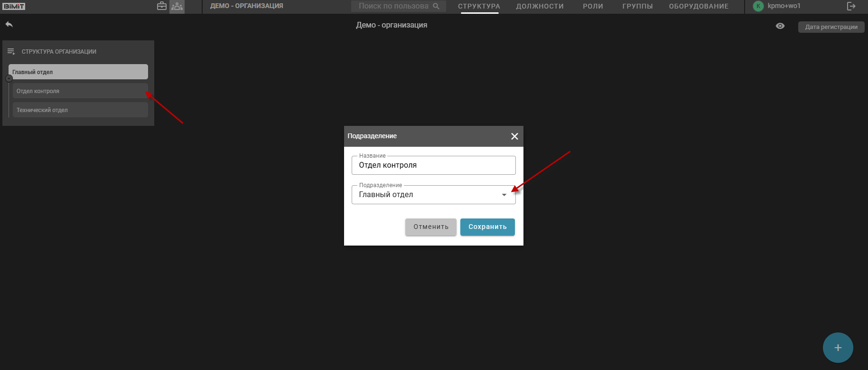This screenshot has height=370, width=868.
Task: Click the green K user avatar
Action: pyautogui.click(x=758, y=6)
